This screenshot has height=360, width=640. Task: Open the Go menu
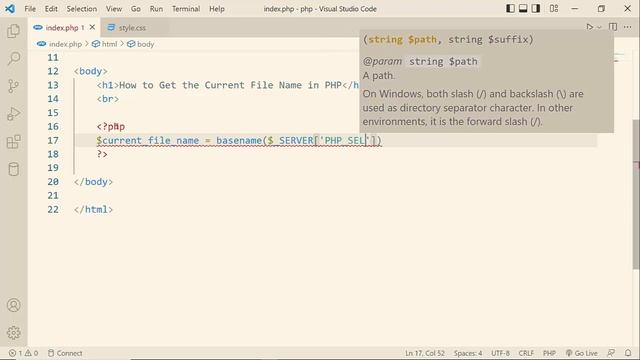[x=136, y=9]
